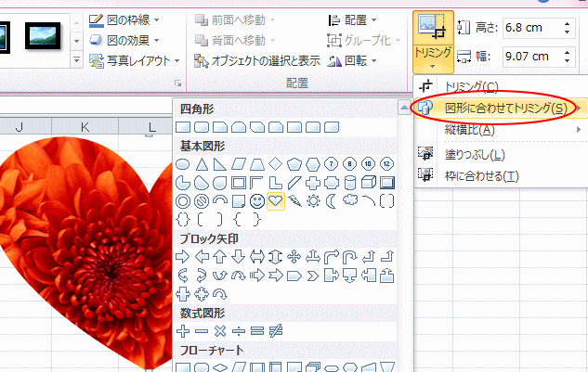Viewport: 588px width, 372px height.
Task: Select the heart shape in basic shapes
Action: click(x=276, y=201)
